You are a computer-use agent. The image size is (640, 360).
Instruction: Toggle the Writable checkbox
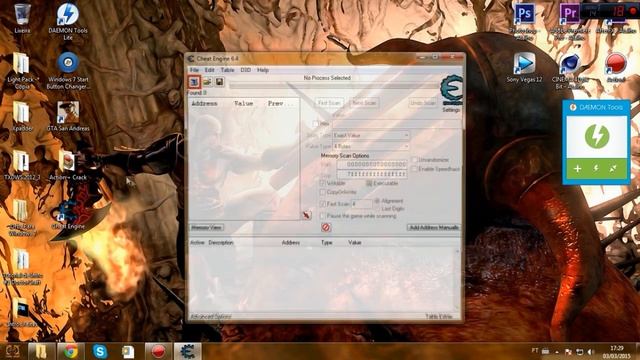pyautogui.click(x=323, y=183)
